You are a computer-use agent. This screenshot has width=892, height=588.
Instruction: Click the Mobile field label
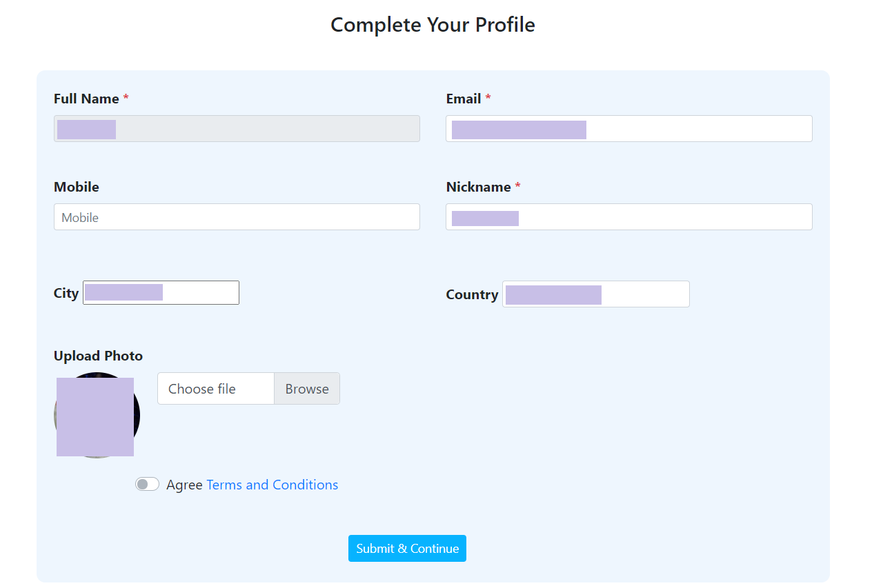click(77, 187)
